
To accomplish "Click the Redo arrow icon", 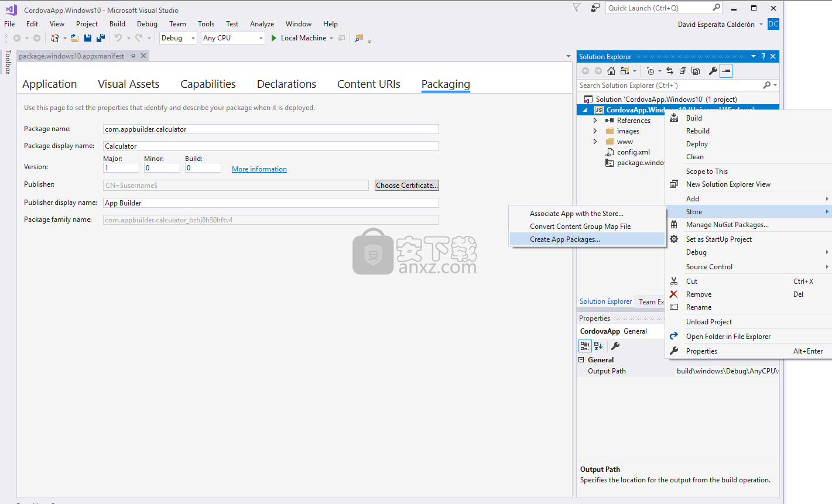I will tap(139, 38).
